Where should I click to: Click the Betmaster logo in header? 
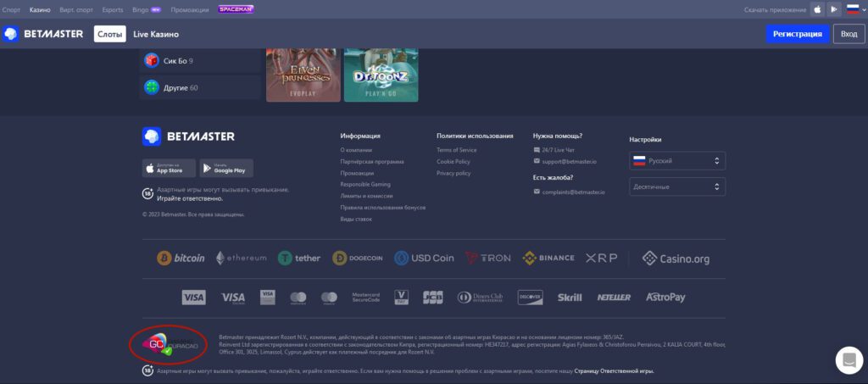(x=43, y=34)
